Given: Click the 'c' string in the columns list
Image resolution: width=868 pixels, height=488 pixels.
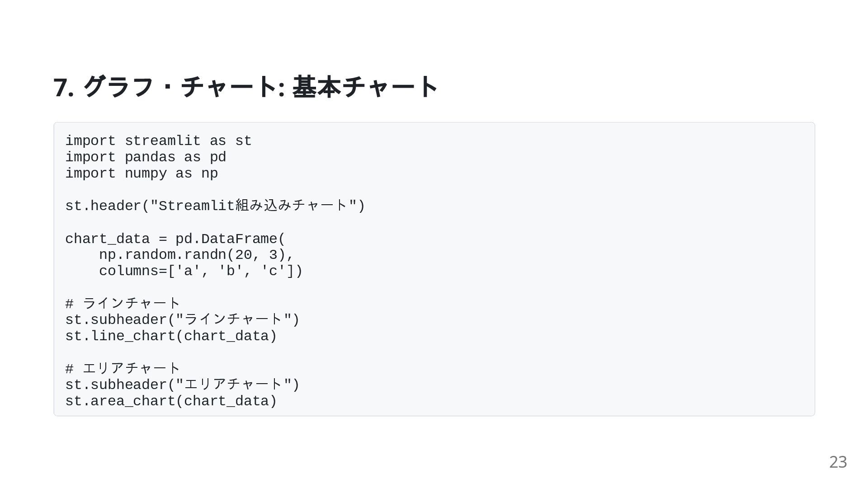Looking at the screenshot, I should click(x=273, y=272).
